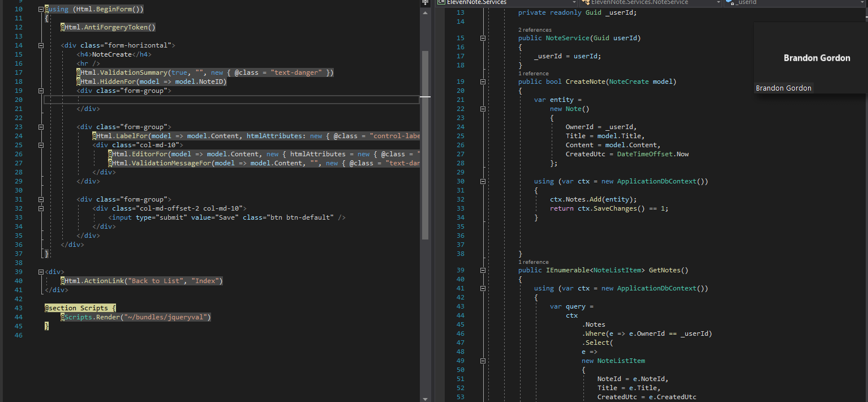Collapse the NoteService constructor
The width and height of the screenshot is (868, 402).
483,38
